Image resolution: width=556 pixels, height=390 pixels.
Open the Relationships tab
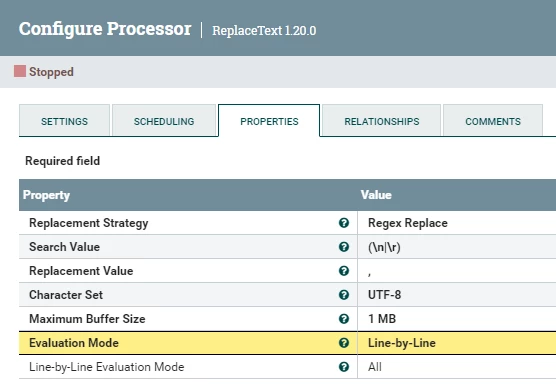coord(382,121)
